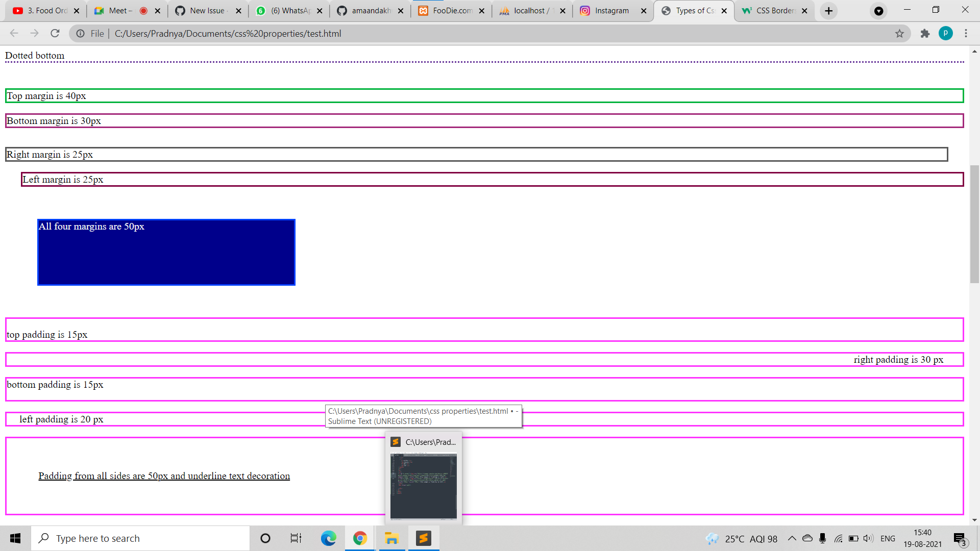This screenshot has height=551, width=980.
Task: Open Task View from the taskbar
Action: coord(296,538)
